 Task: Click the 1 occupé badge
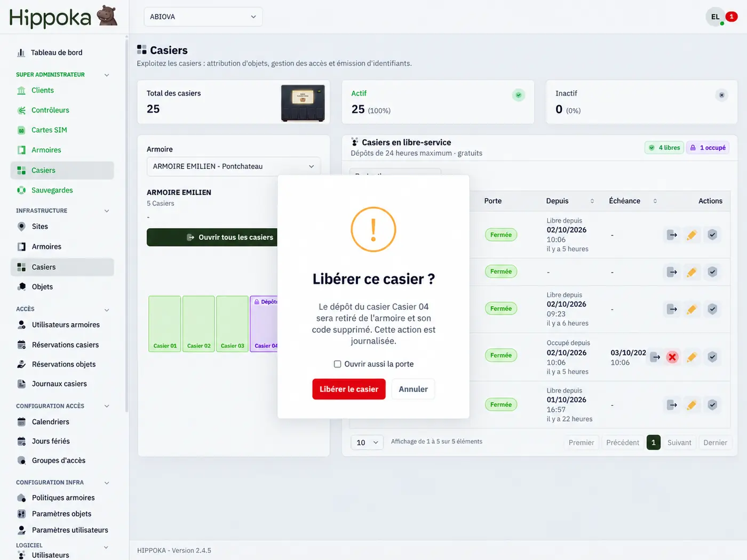(x=708, y=148)
